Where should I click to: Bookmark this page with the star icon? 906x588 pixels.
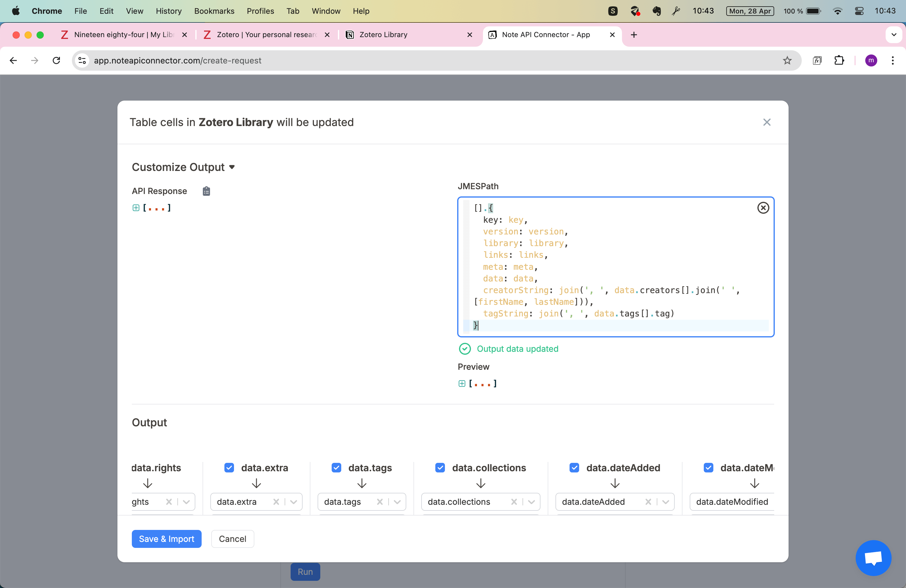pyautogui.click(x=787, y=60)
